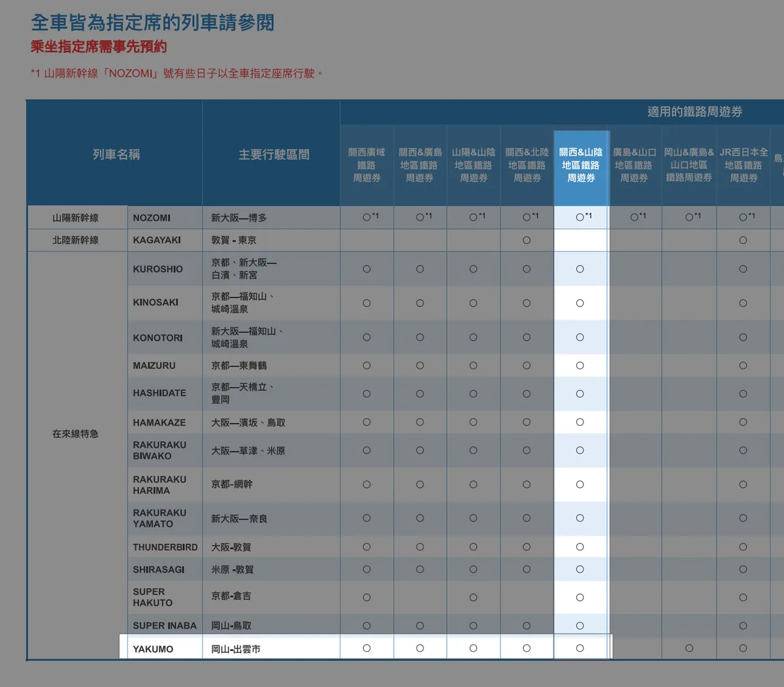
Task: Click the 關西廣域鐵路周遊券 column header
Action: point(367,165)
